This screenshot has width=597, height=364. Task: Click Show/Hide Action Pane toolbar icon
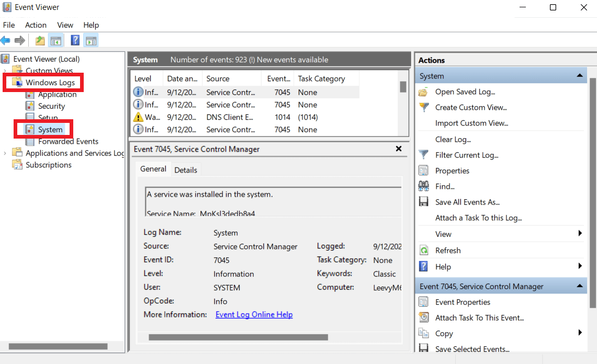[91, 40]
